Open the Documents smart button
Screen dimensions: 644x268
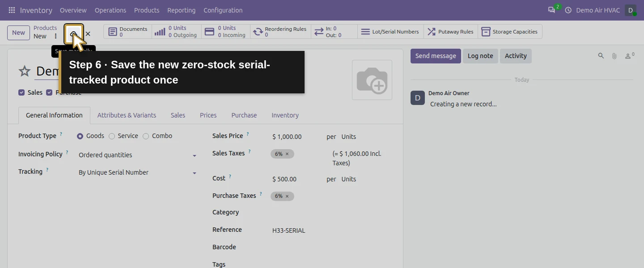[x=128, y=32]
